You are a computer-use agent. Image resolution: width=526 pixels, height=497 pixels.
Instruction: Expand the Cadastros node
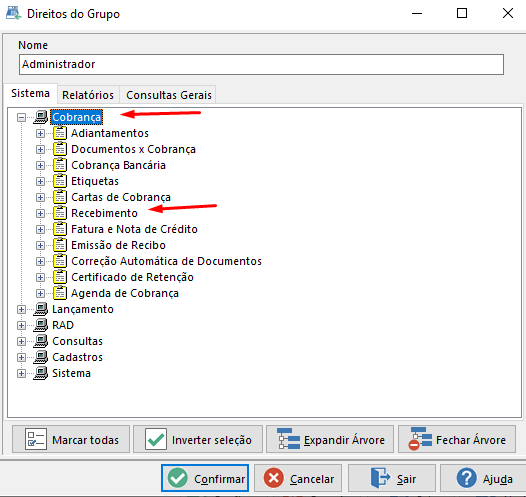pos(21,357)
